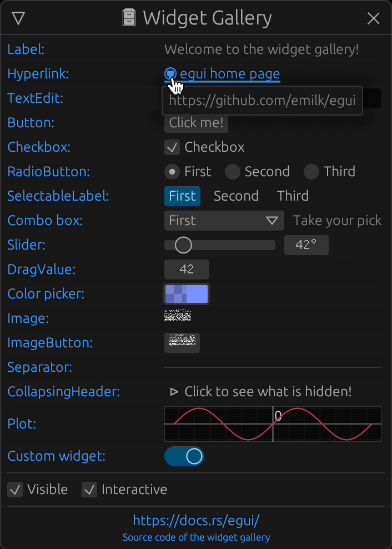Click the DragValue field showing 42
The width and height of the screenshot is (392, 549).
pos(187,269)
